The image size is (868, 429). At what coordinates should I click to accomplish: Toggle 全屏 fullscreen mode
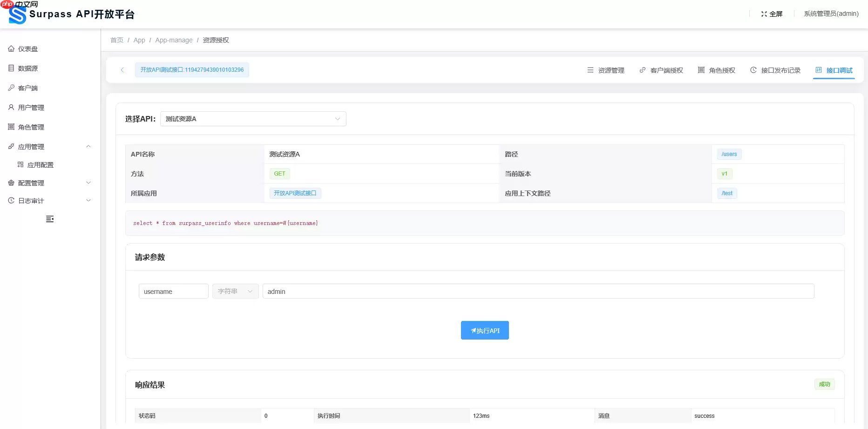(x=772, y=14)
